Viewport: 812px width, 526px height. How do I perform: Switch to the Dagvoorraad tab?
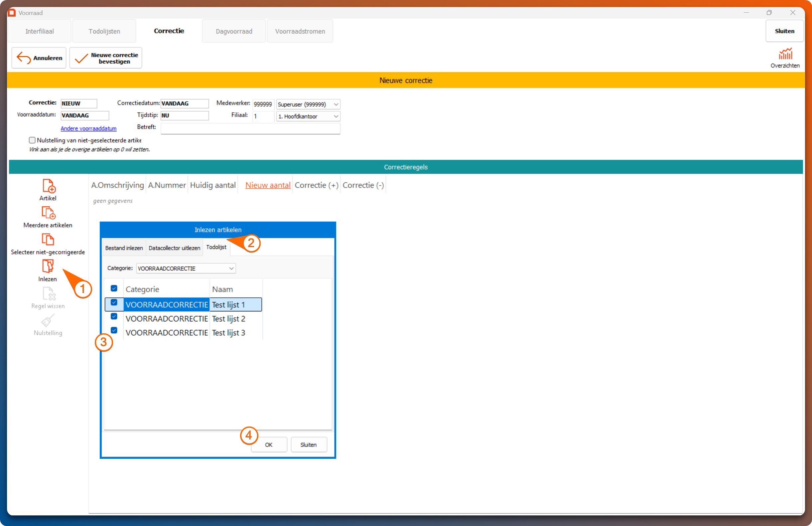pyautogui.click(x=234, y=31)
